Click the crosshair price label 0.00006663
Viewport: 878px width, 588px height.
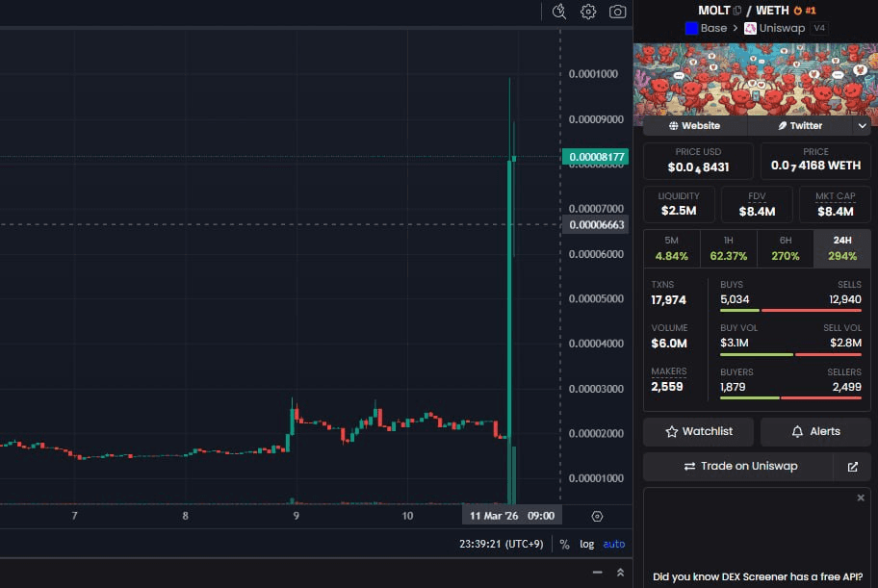pyautogui.click(x=596, y=224)
